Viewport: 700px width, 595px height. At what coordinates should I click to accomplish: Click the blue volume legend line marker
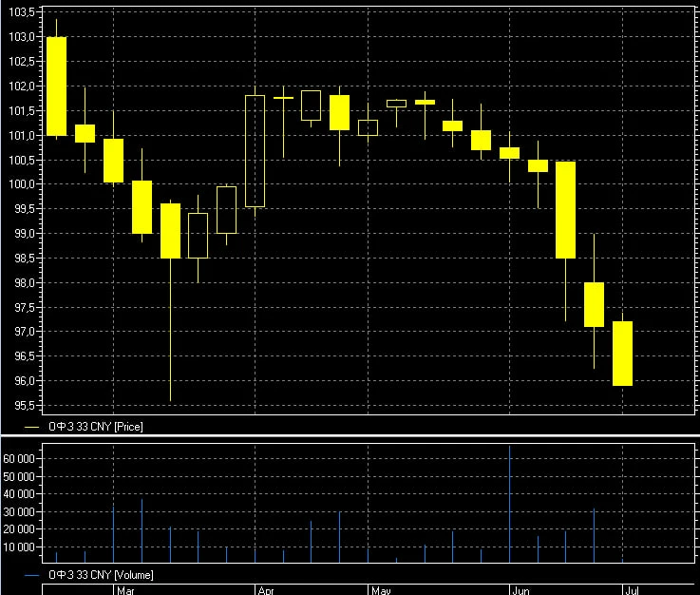click(31, 575)
